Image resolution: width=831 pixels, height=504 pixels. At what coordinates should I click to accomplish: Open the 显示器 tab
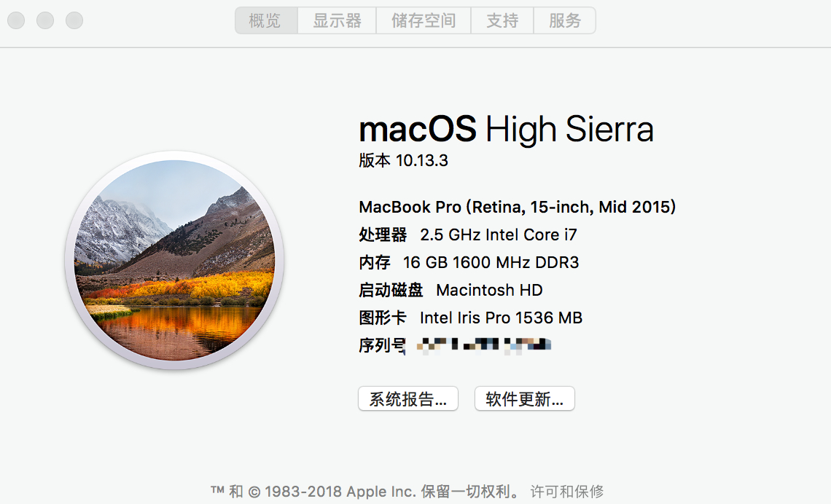[x=337, y=20]
